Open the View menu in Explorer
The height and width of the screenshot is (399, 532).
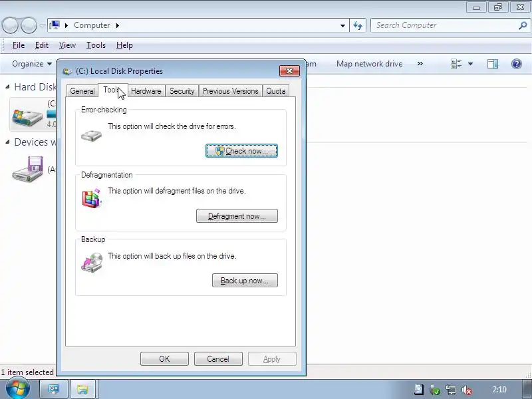coord(67,45)
